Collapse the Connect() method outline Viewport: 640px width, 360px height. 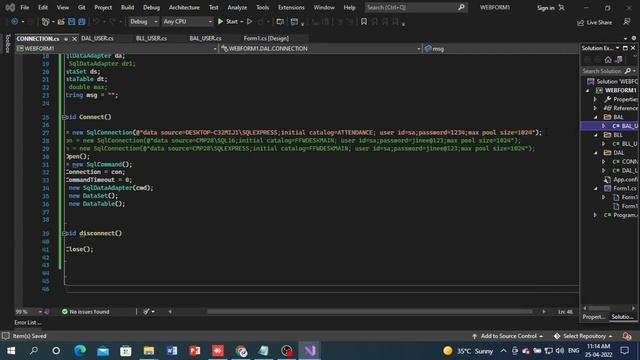point(64,117)
